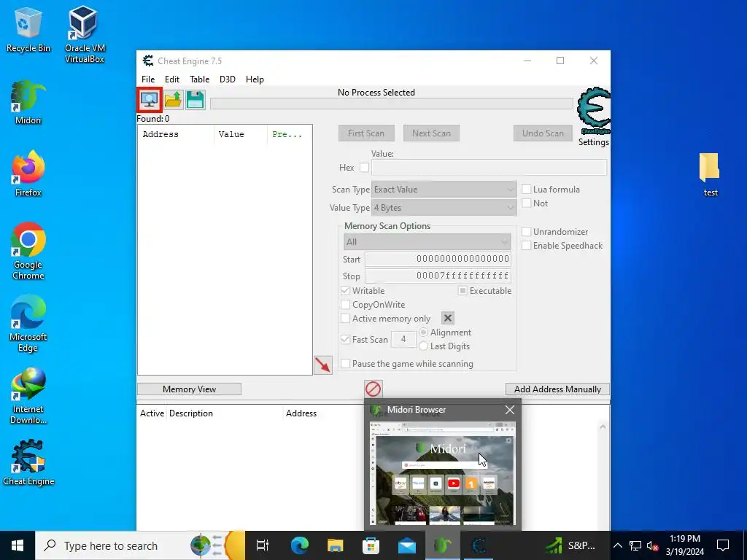747x560 pixels.
Task: Launch Microsoft Edge desktop shortcut
Action: [x=28, y=323]
